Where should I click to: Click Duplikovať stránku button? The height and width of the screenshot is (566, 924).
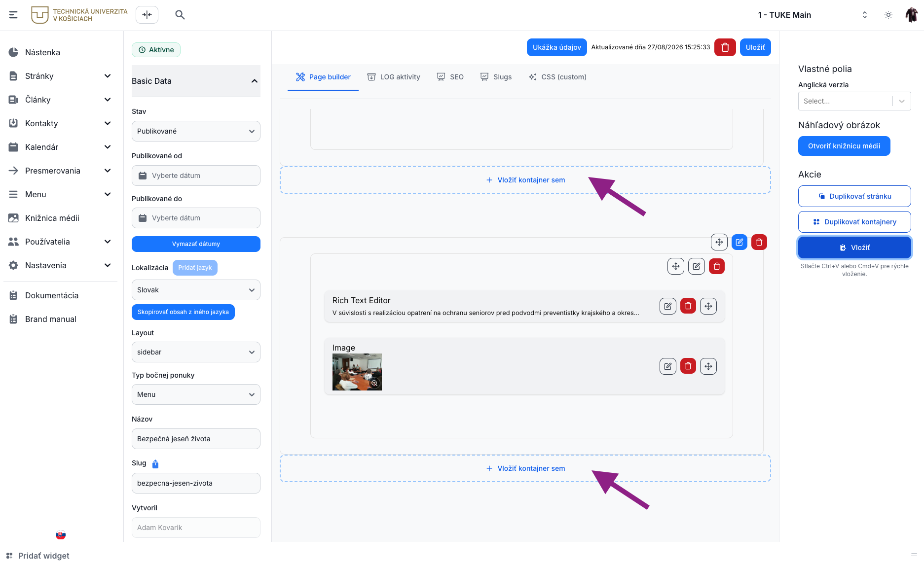coord(854,196)
